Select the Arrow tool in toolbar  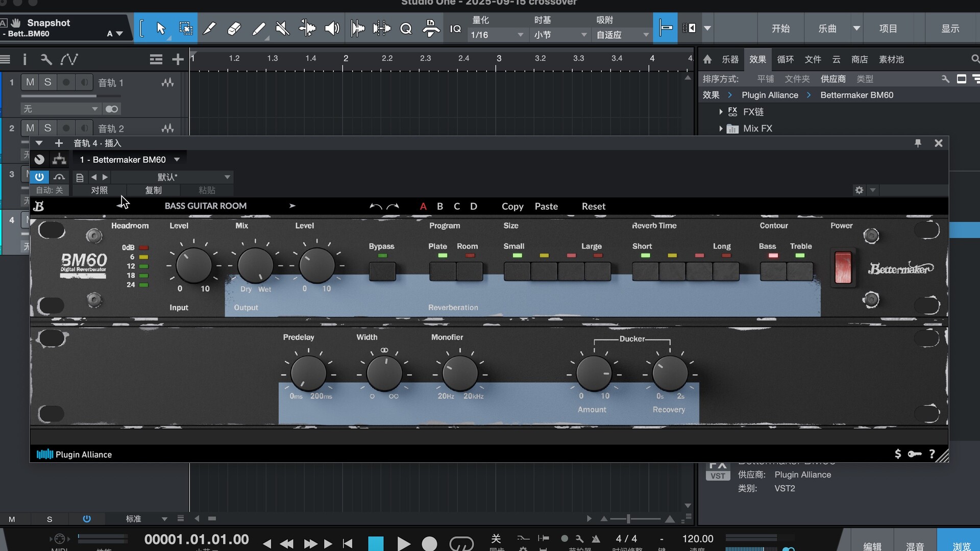161,29
